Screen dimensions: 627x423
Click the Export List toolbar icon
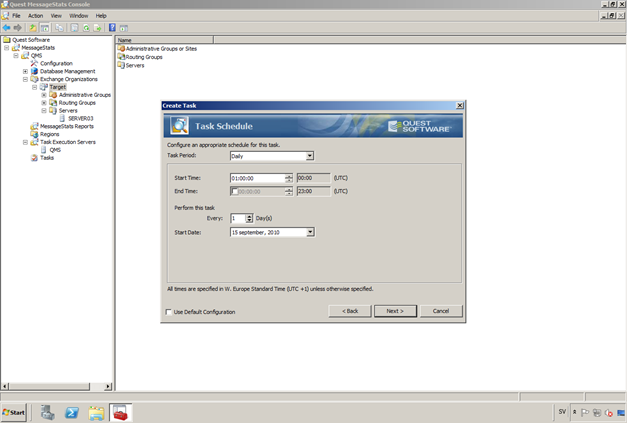tap(97, 28)
